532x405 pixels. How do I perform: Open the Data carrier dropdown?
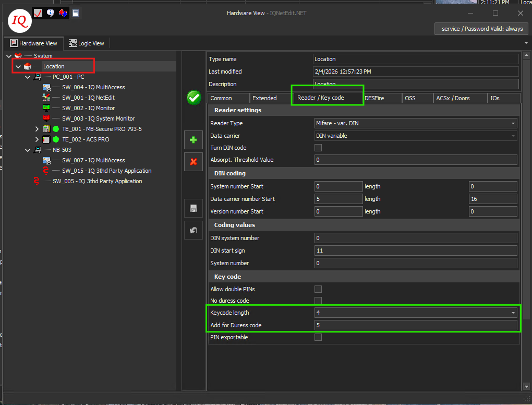pos(513,136)
